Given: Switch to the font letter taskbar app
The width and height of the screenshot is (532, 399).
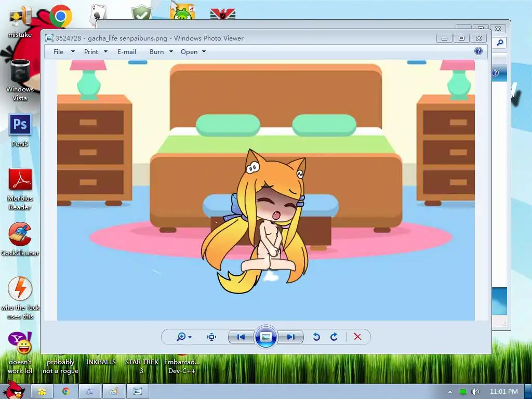Looking at the screenshot, I should (x=89, y=392).
